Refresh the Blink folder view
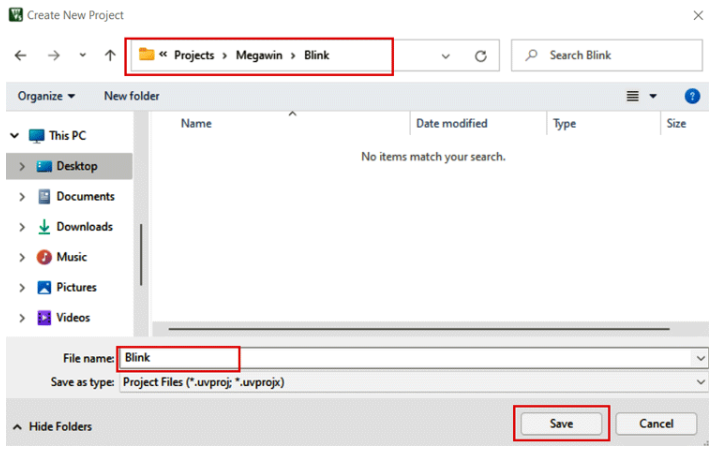This screenshot has width=716, height=461. coord(480,56)
